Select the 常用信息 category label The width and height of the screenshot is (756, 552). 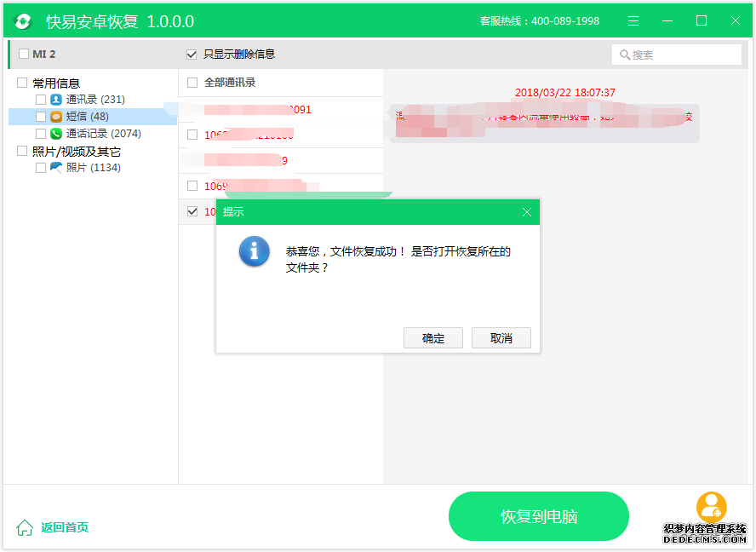pos(56,83)
